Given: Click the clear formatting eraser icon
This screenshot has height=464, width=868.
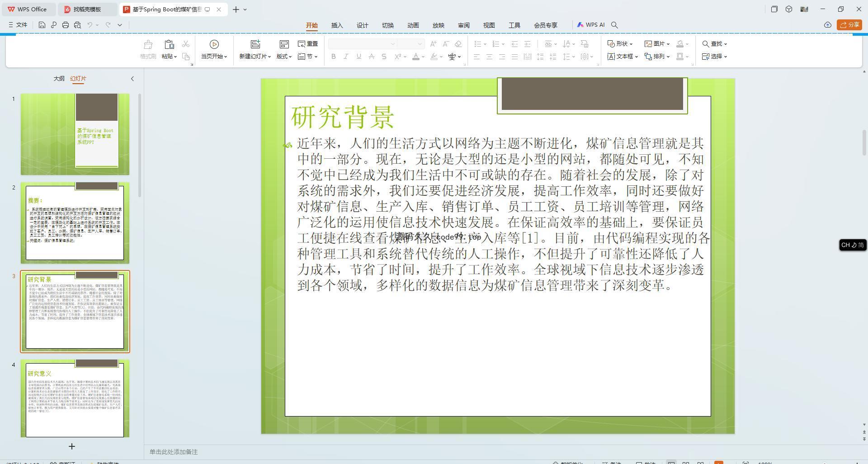Looking at the screenshot, I should coord(458,44).
